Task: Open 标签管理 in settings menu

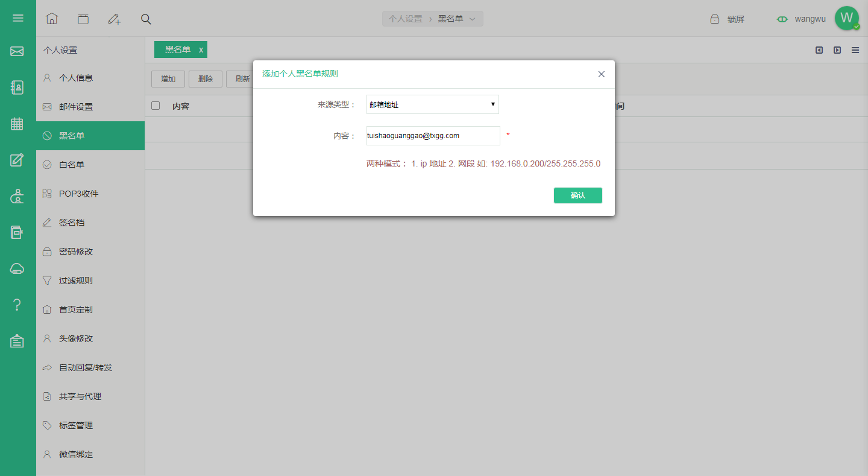Action: [x=90, y=425]
